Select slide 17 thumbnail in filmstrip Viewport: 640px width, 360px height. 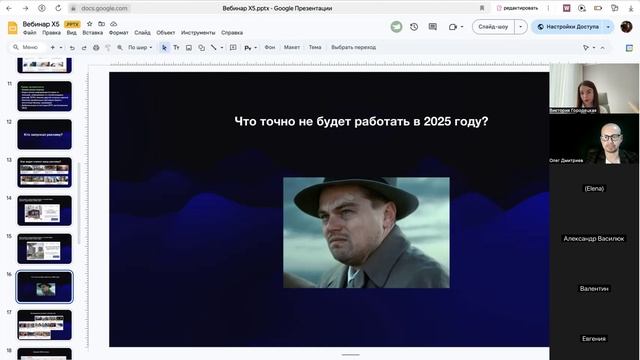click(x=44, y=325)
